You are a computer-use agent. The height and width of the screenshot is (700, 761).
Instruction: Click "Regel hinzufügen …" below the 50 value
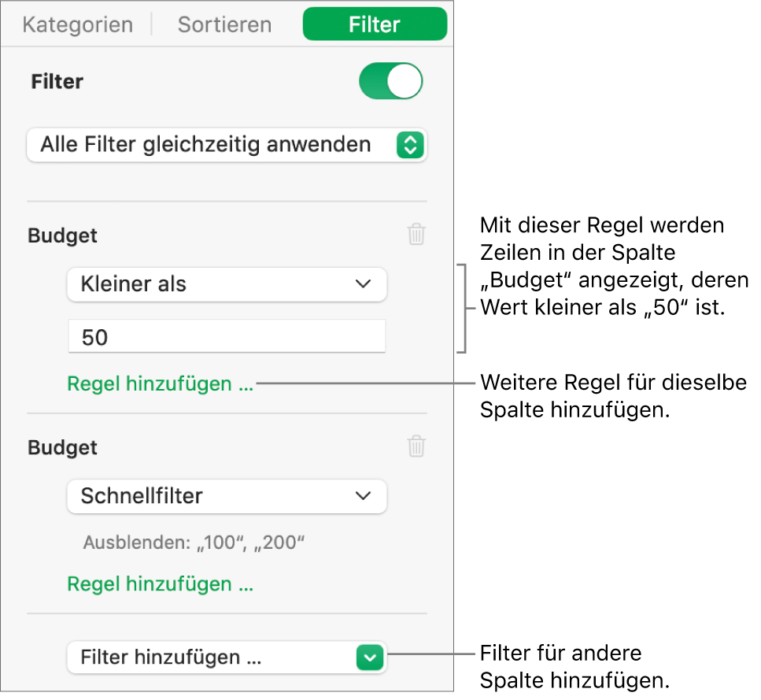click(161, 384)
